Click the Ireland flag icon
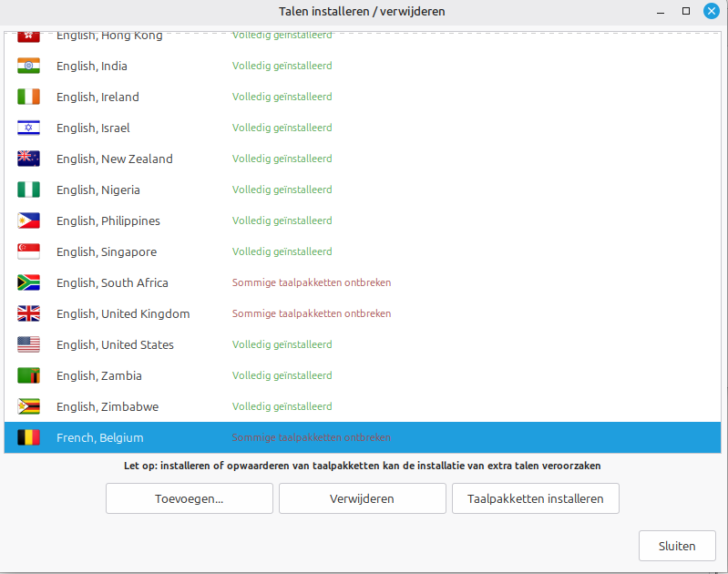 point(28,97)
